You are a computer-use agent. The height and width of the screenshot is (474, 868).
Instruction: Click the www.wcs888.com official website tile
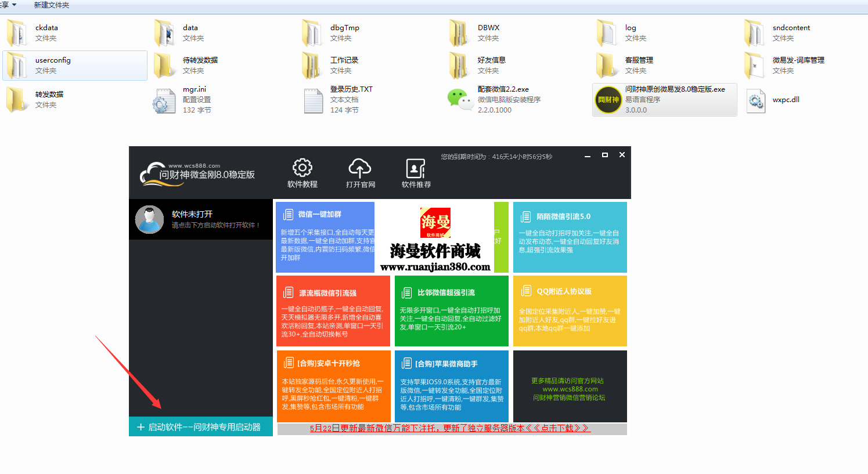570,386
